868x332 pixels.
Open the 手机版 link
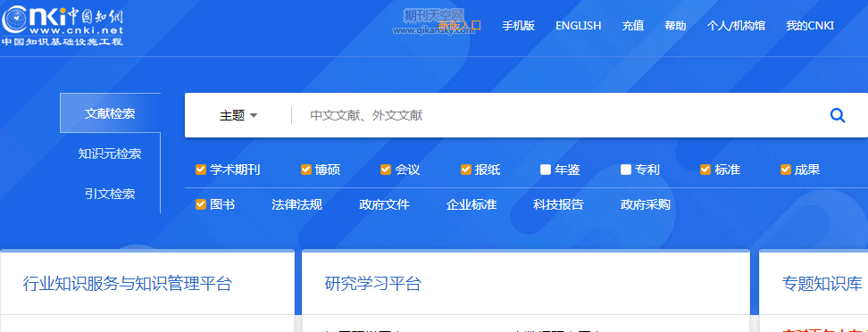click(518, 26)
